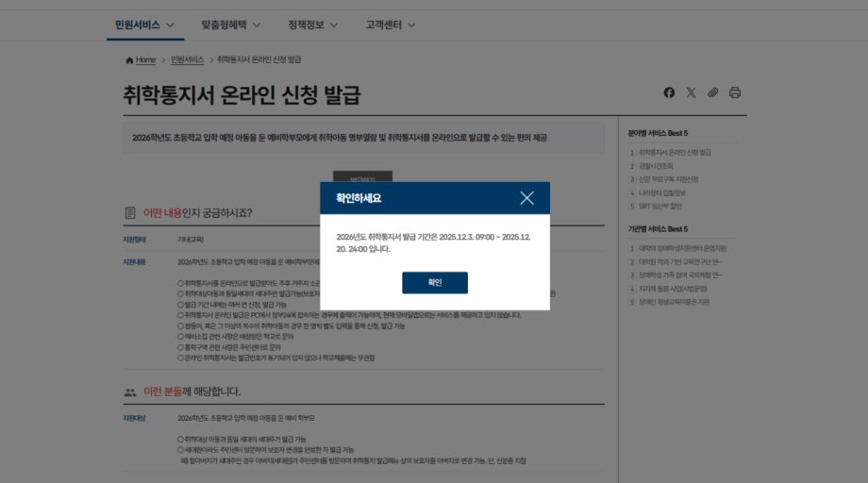The height and width of the screenshot is (483, 868).
Task: Click the bullet line about 통학구역 관련 사항
Action: pyautogui.click(x=228, y=347)
